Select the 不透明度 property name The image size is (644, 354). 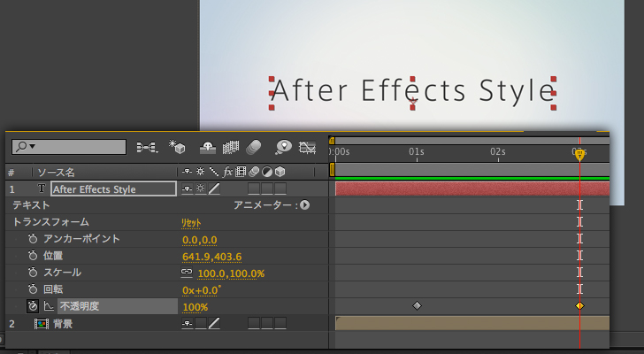pos(80,306)
